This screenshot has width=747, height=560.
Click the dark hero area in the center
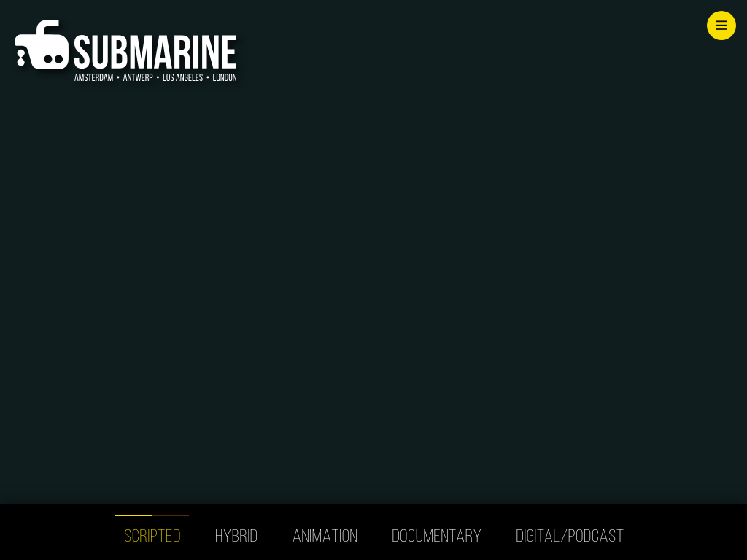[373, 292]
